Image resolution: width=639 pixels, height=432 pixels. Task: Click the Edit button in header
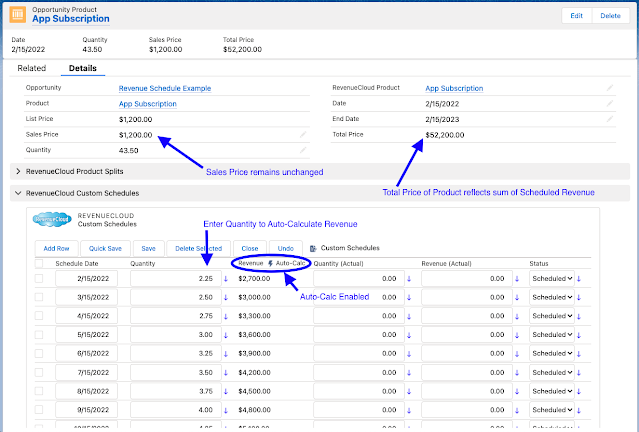(576, 15)
